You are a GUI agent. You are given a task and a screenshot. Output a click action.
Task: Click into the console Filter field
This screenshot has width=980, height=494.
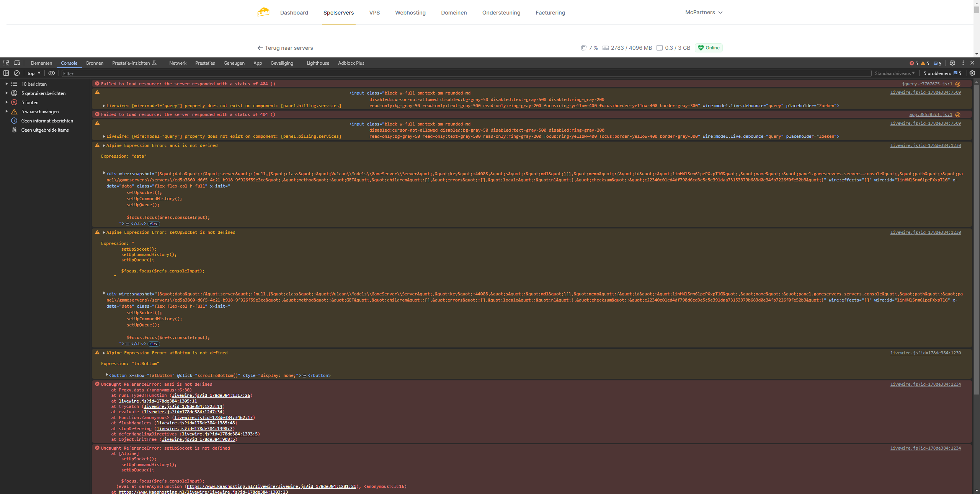point(459,73)
